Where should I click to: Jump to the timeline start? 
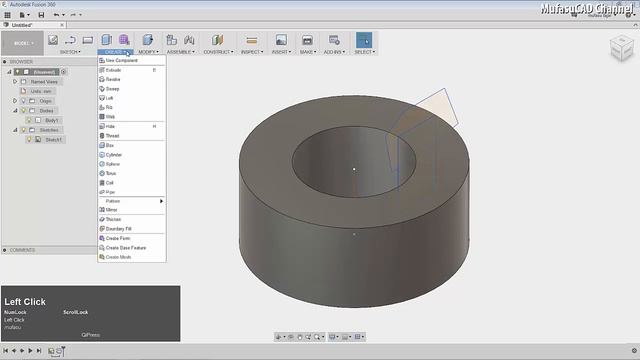point(6,351)
